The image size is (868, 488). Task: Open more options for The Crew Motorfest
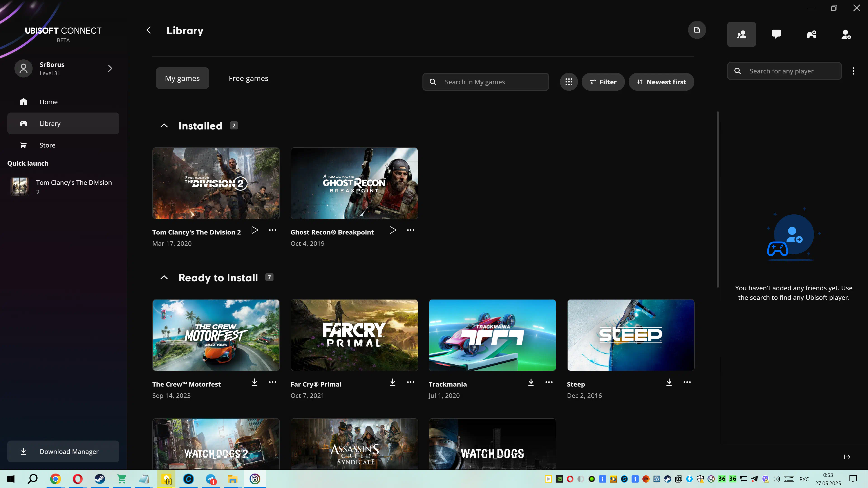click(x=273, y=382)
